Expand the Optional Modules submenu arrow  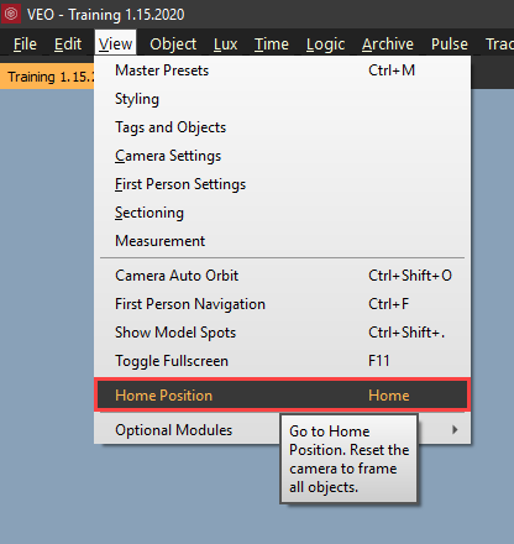(x=455, y=430)
